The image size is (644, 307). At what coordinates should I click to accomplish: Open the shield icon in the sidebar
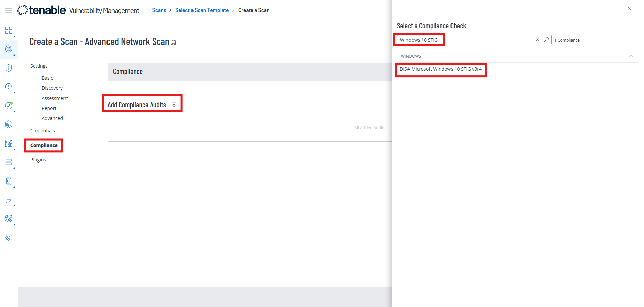coord(9,68)
